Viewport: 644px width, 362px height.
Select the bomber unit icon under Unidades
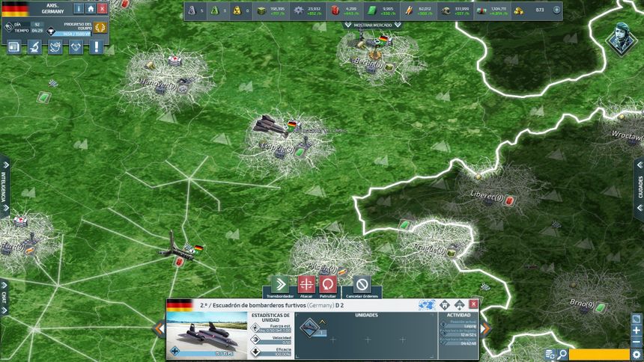(310, 328)
